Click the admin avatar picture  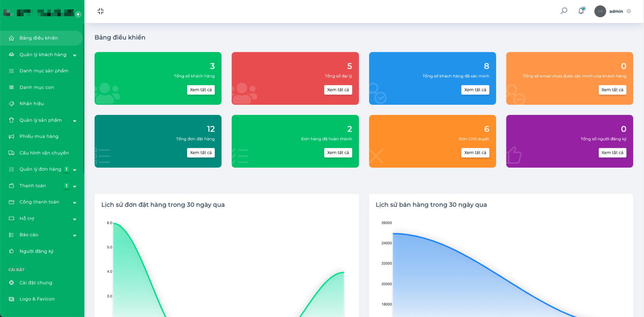(x=600, y=11)
